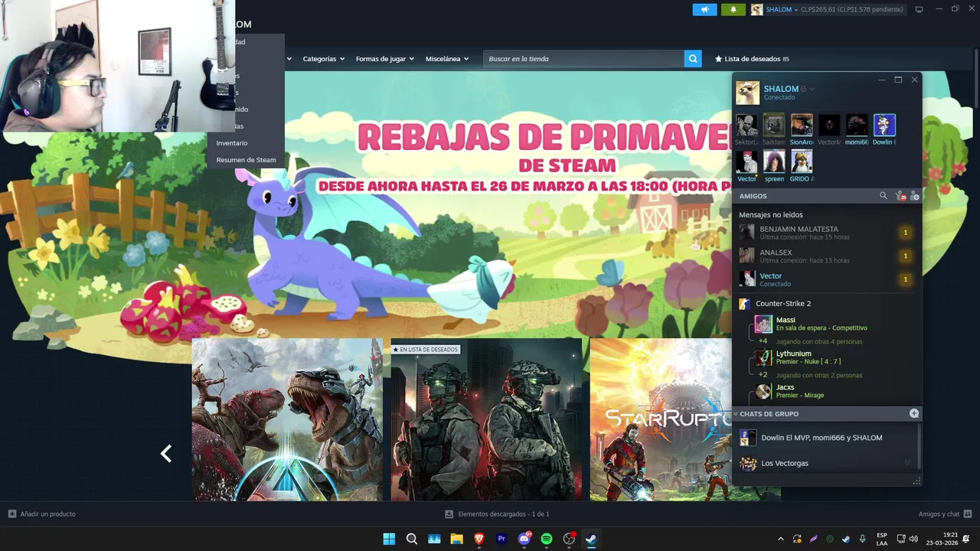The image size is (980, 551).
Task: Open Big Picture mode monitor icon
Action: tap(920, 9)
